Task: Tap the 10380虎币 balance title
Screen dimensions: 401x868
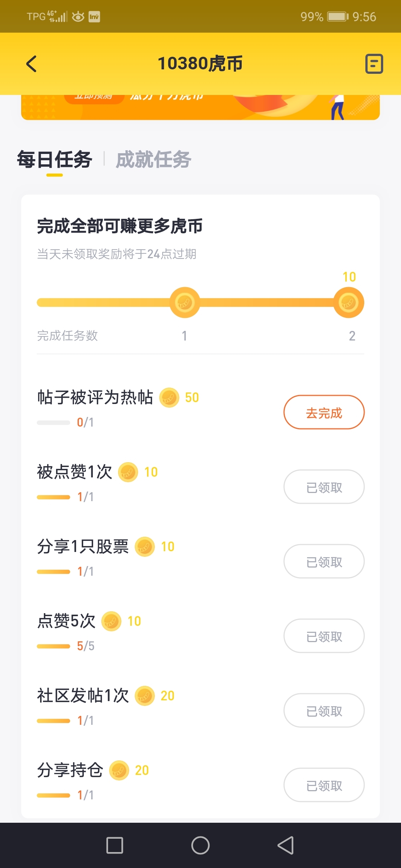Action: tap(200, 64)
